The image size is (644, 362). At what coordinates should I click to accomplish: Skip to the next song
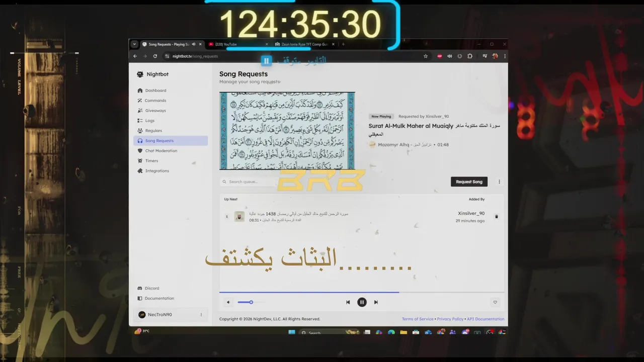376,302
